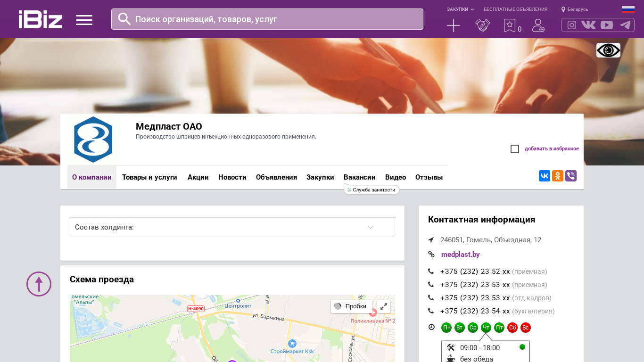
Task: Open the 'Вакансии' tab
Action: pyautogui.click(x=359, y=177)
